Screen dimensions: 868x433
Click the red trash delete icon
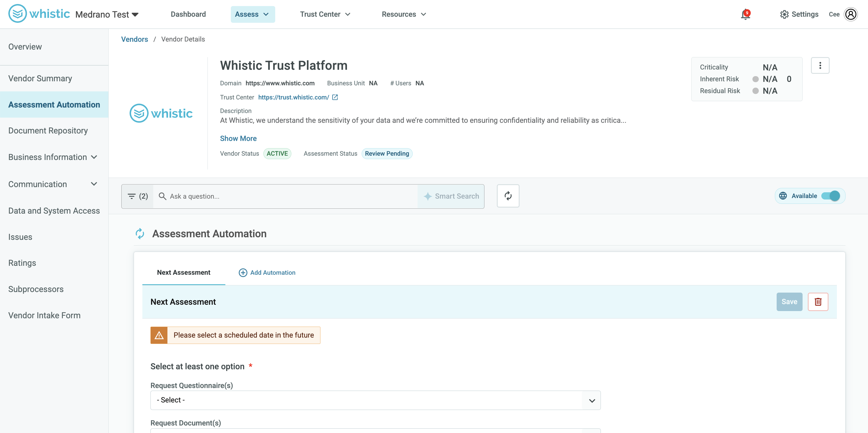(x=818, y=302)
